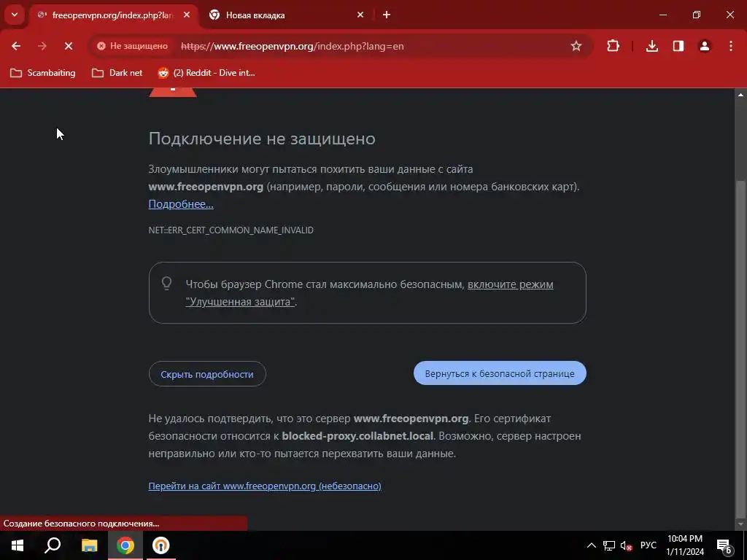Click the muted volume tray icon

click(x=626, y=545)
